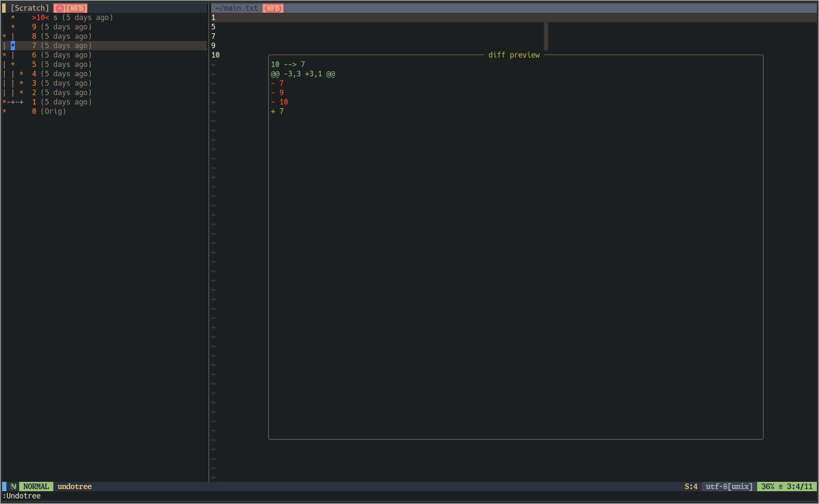Click the Neovim logo icon in statusline

click(13, 487)
